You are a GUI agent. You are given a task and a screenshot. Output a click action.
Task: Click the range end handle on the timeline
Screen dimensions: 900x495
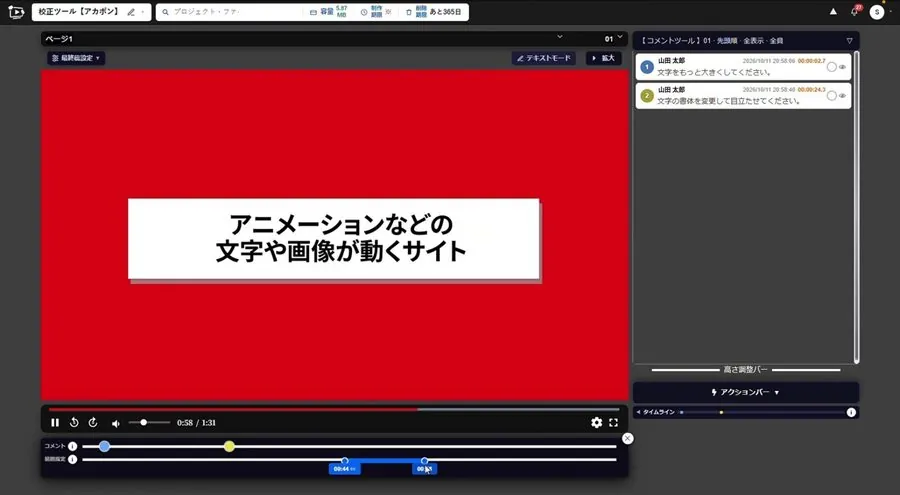424,461
